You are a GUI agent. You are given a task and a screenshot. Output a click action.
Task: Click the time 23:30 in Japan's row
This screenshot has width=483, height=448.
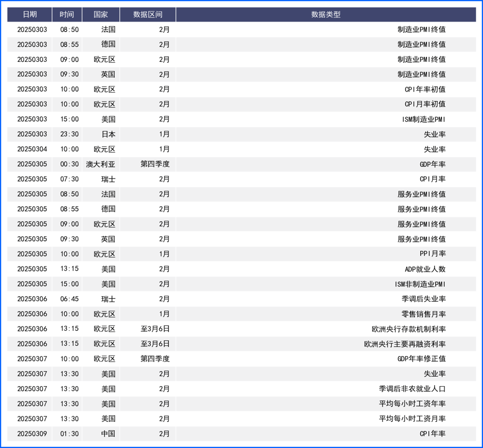(x=69, y=134)
